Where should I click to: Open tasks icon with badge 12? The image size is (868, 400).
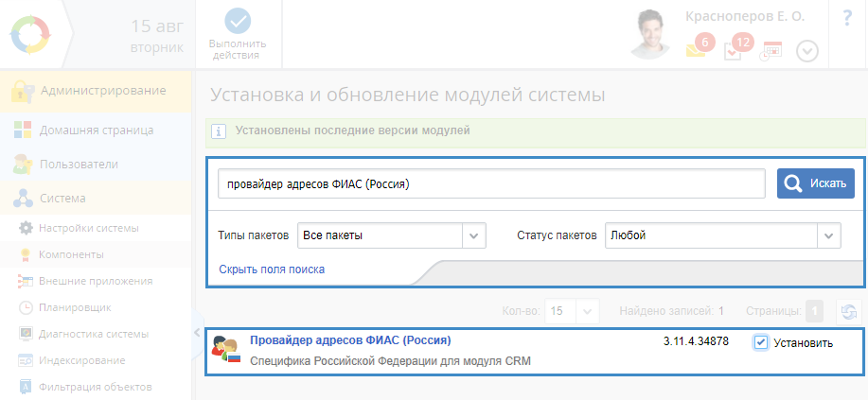(x=734, y=50)
